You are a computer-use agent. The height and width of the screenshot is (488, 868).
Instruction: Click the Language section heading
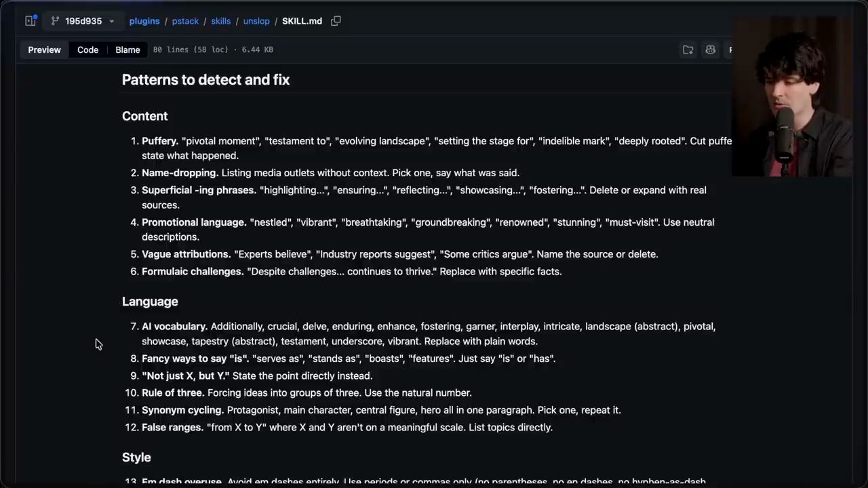point(150,301)
